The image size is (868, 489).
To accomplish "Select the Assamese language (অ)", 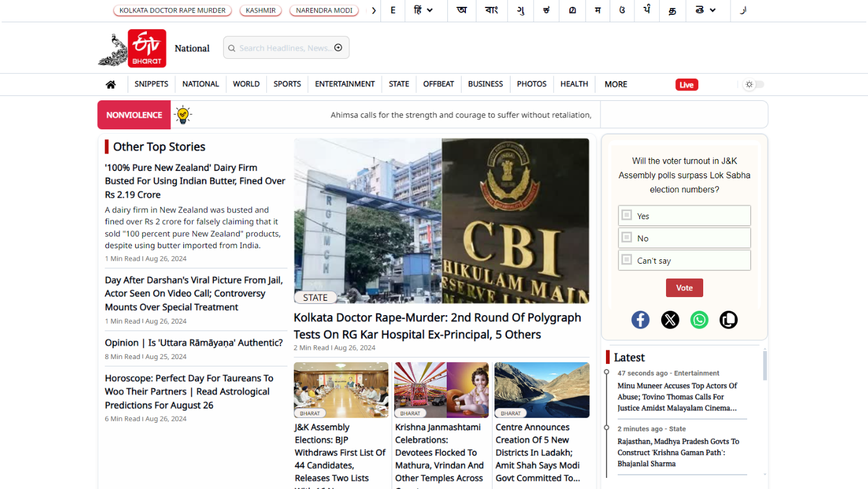I will [462, 11].
